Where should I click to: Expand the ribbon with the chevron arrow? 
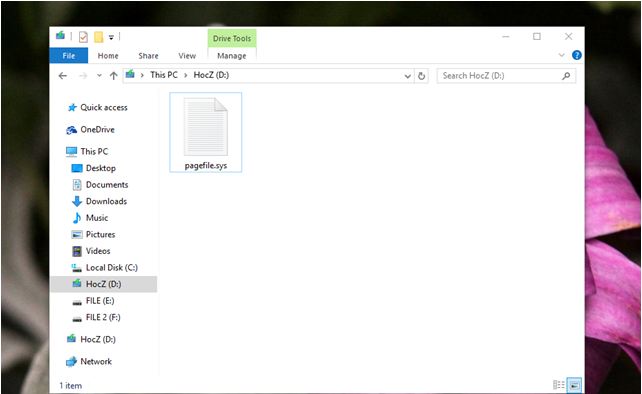point(561,55)
